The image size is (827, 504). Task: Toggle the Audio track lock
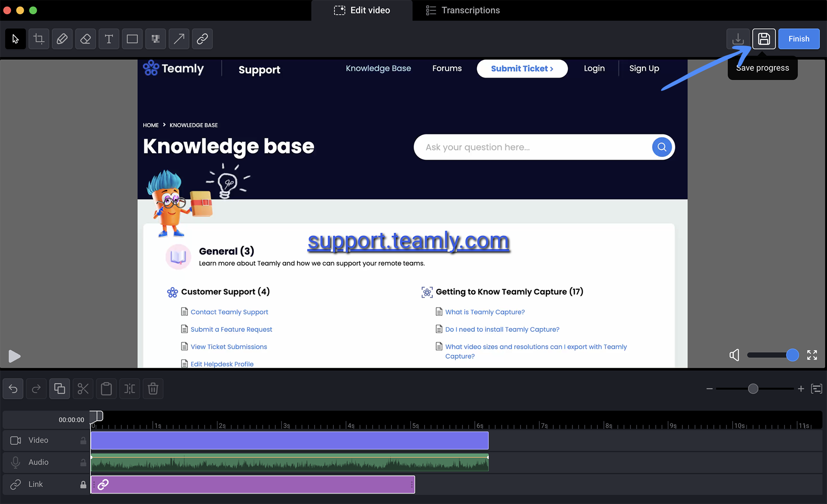pyautogui.click(x=83, y=463)
